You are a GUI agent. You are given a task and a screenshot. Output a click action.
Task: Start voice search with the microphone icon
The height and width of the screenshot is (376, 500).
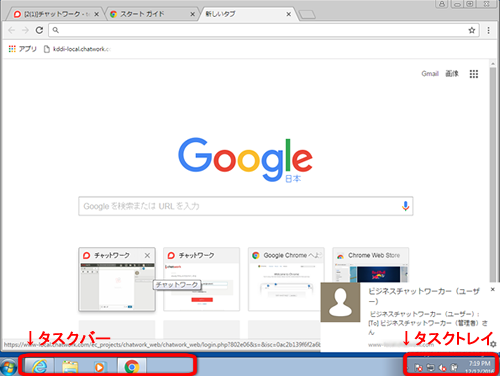(405, 206)
